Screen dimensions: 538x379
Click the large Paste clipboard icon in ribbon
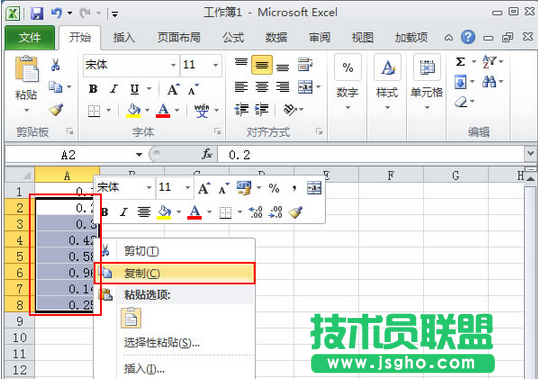(26, 69)
